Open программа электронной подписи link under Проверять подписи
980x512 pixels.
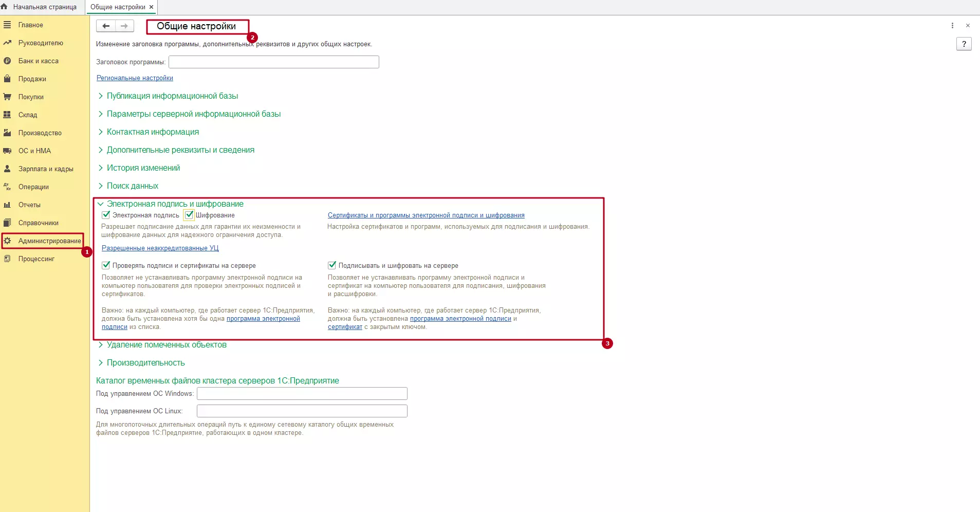(263, 319)
